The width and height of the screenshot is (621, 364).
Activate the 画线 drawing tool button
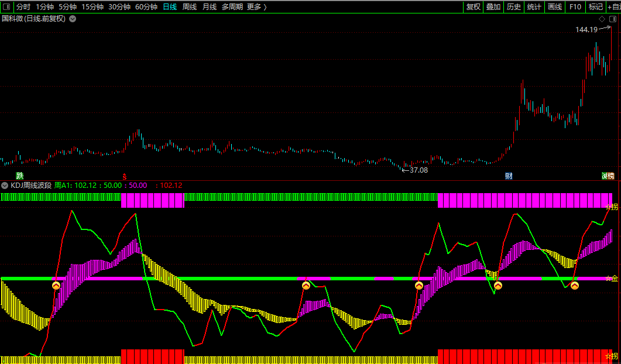click(554, 7)
